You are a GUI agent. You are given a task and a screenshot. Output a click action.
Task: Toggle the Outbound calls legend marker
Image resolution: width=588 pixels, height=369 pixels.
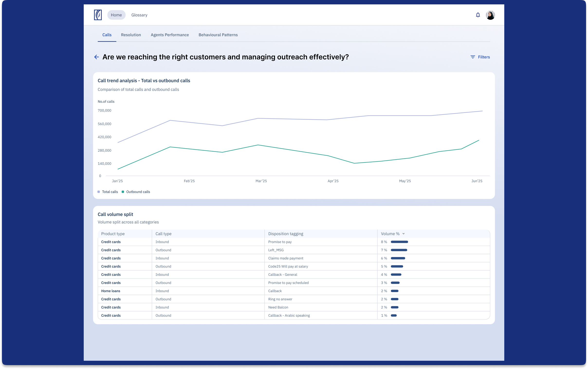pos(123,192)
